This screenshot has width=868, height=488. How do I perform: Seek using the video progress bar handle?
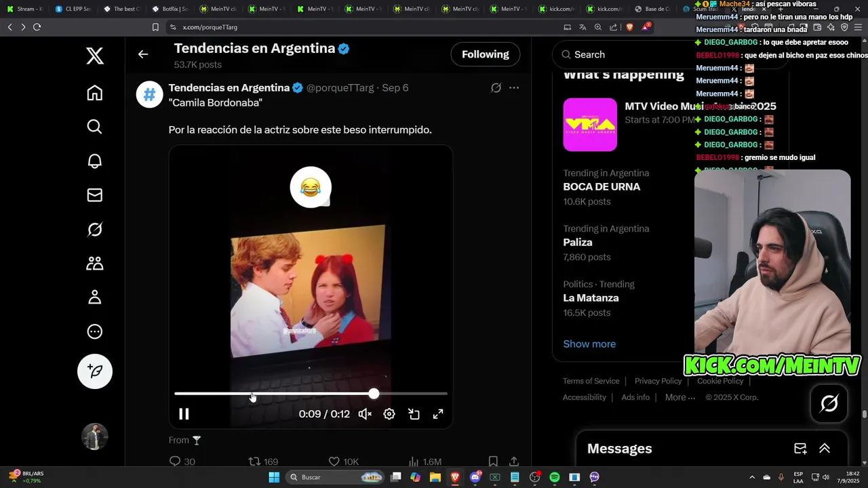(374, 394)
